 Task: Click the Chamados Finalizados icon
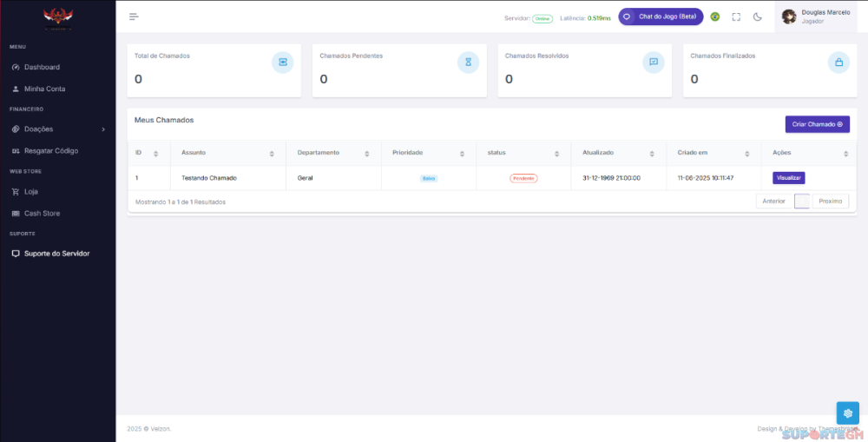click(838, 63)
